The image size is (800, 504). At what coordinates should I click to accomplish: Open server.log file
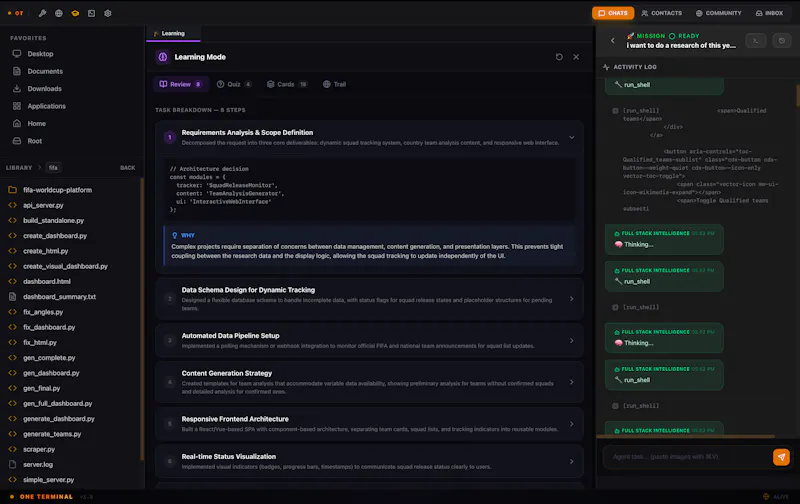point(38,465)
